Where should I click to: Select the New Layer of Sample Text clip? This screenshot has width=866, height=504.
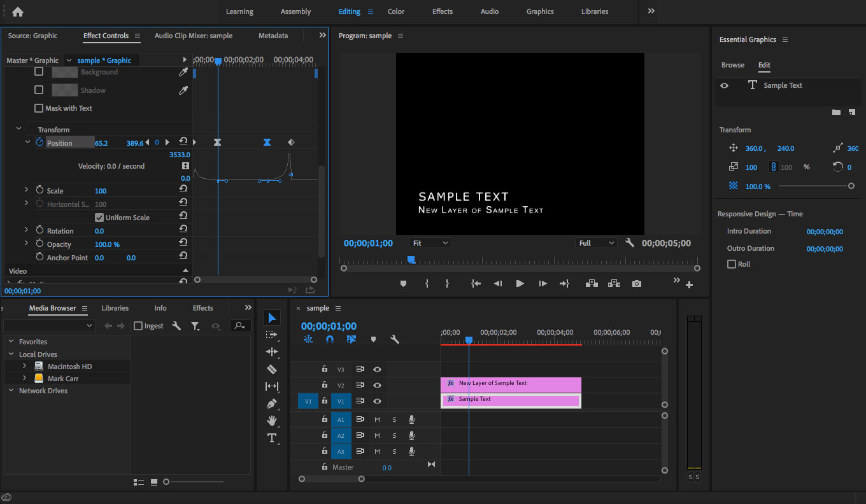click(x=509, y=384)
